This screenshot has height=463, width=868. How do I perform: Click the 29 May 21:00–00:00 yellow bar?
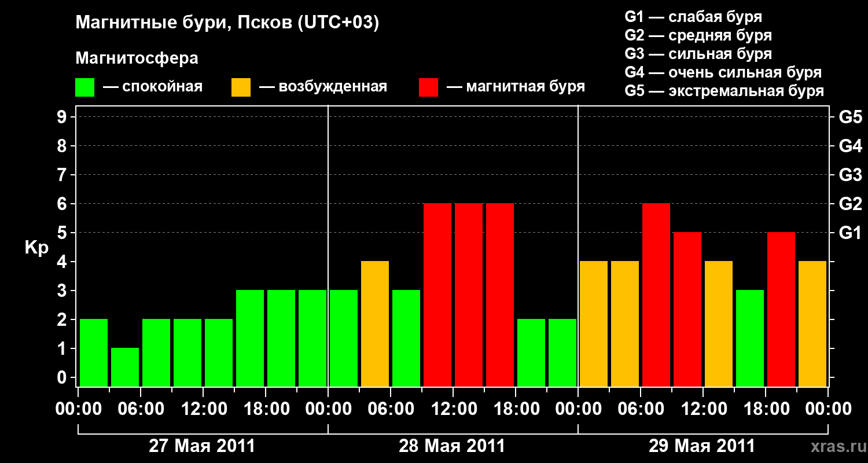pos(812,324)
